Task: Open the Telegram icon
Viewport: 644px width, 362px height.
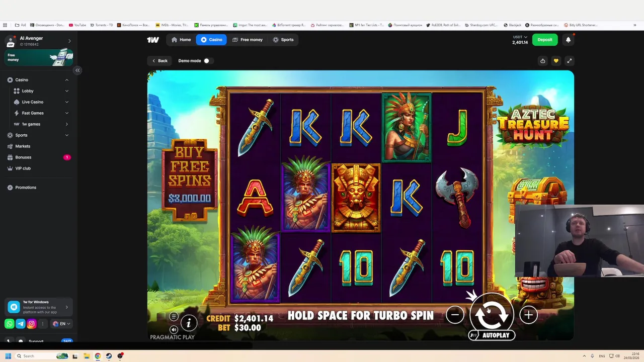Action: coord(21,324)
